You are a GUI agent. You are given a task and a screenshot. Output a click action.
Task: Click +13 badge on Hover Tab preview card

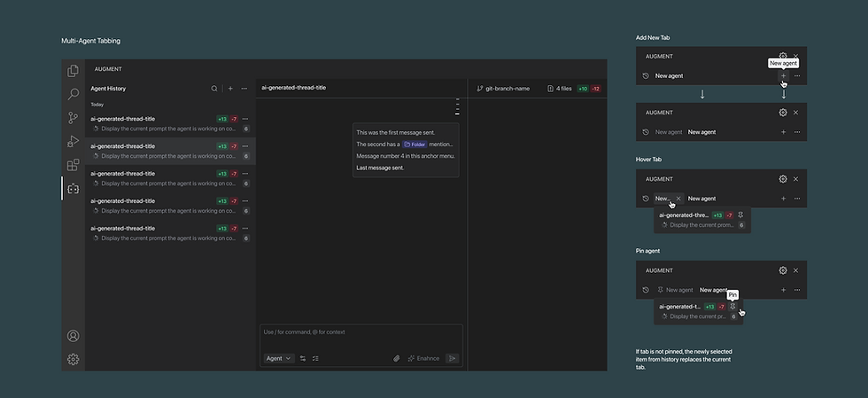tap(717, 215)
